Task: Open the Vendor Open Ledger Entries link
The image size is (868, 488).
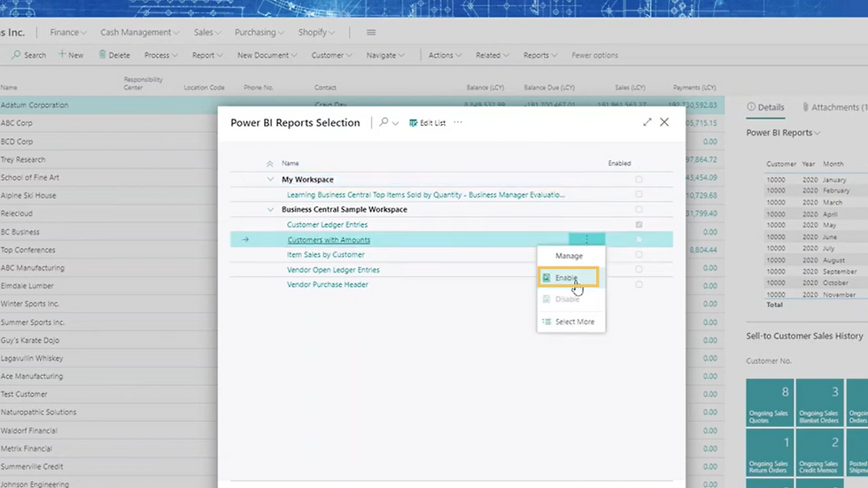Action: (x=333, y=269)
